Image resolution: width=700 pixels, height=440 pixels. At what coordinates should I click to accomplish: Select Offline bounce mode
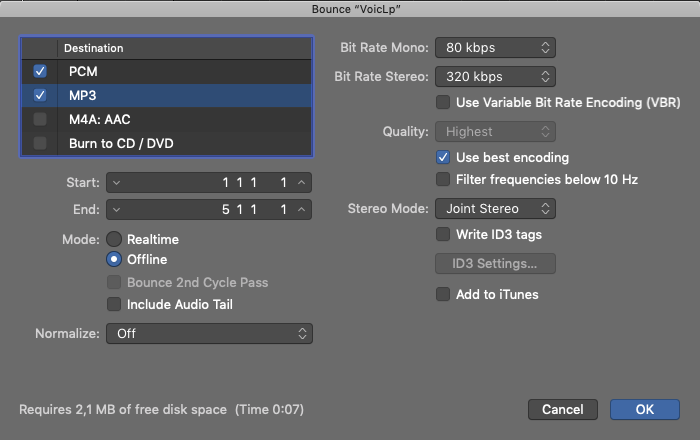tap(115, 260)
